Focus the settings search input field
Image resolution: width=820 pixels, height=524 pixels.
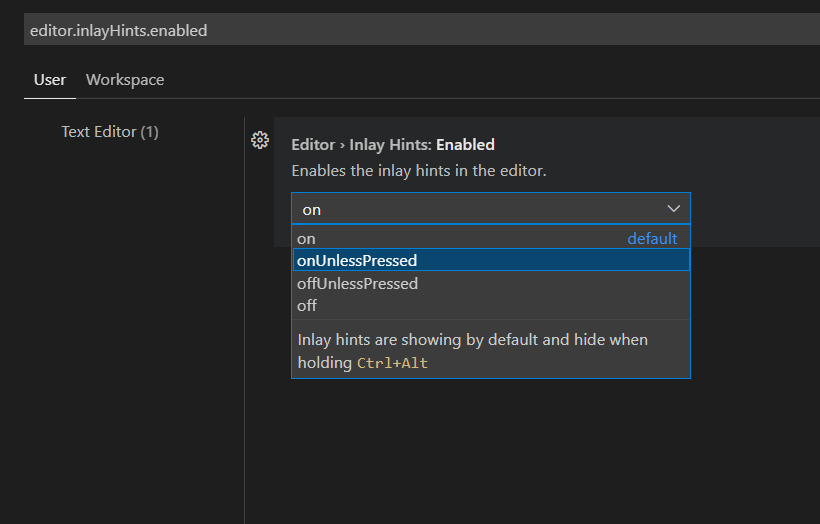tap(400, 30)
